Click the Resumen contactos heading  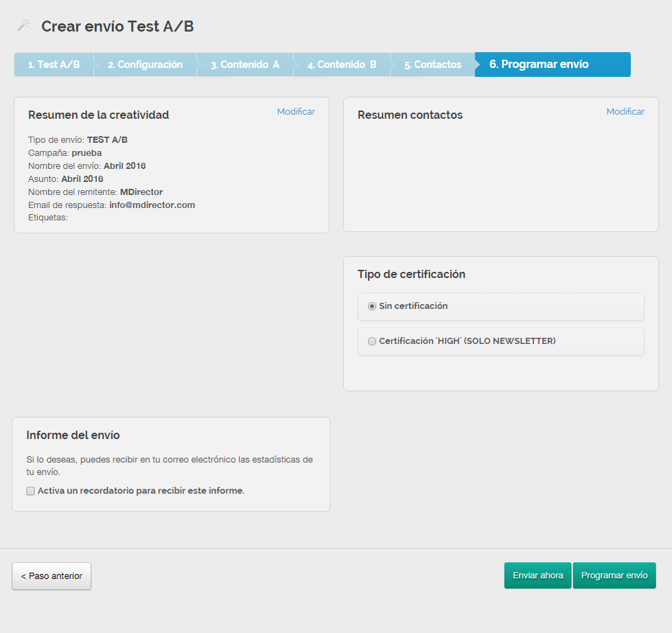(410, 115)
